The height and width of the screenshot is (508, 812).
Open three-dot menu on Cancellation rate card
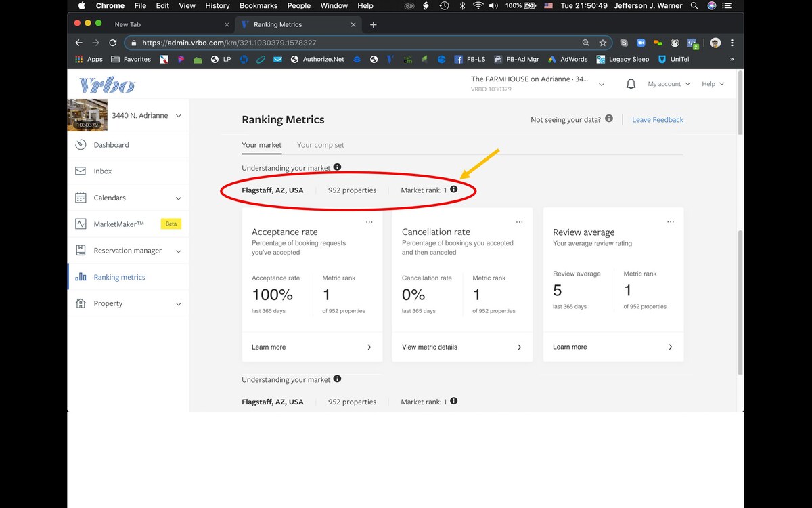pyautogui.click(x=520, y=222)
